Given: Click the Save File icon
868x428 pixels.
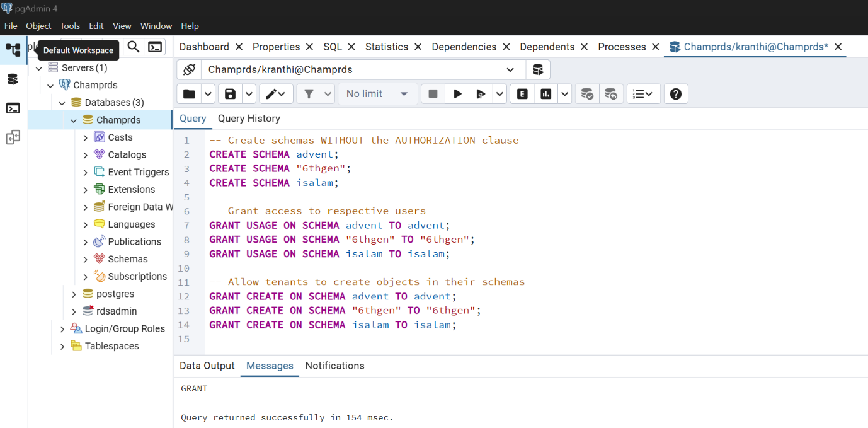Looking at the screenshot, I should (230, 94).
